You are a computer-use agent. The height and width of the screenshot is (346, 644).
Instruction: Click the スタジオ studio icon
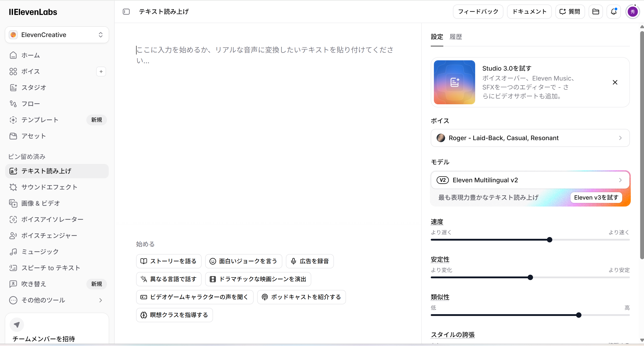pyautogui.click(x=13, y=87)
